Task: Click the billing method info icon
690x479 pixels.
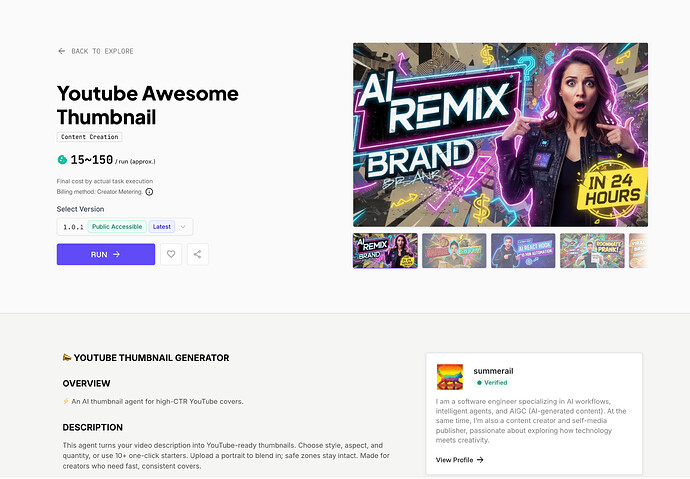Action: (149, 191)
